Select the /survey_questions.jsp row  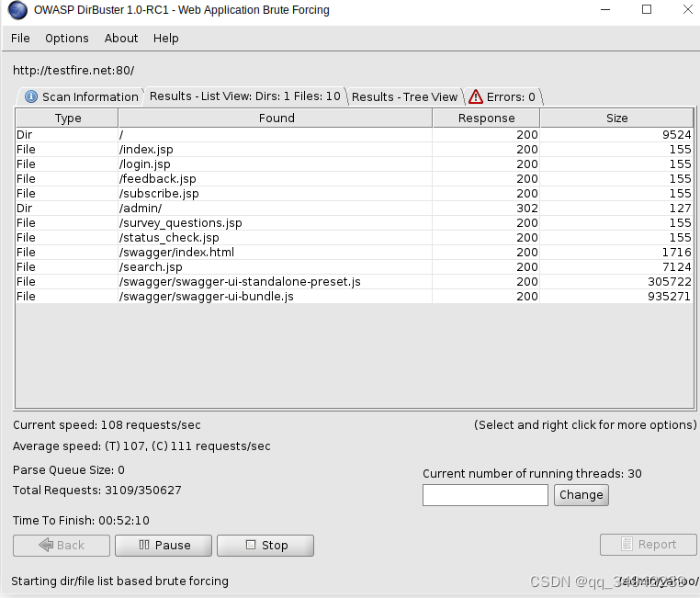pyautogui.click(x=354, y=223)
